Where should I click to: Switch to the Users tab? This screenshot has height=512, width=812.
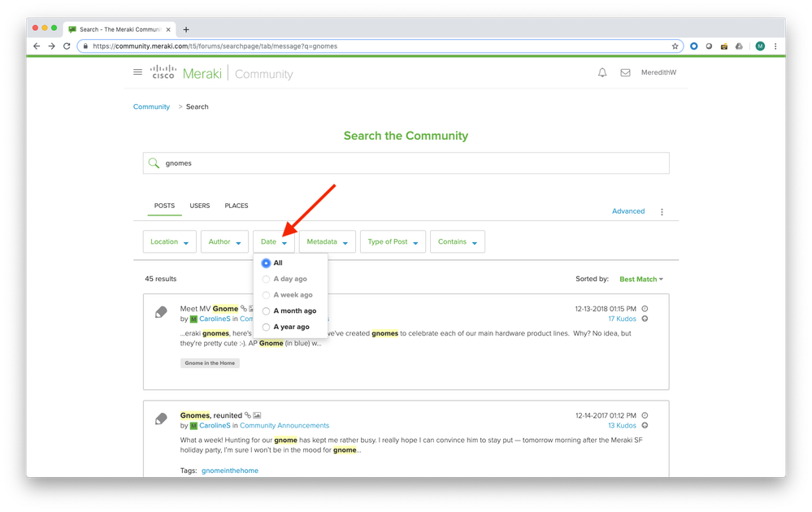coord(200,206)
